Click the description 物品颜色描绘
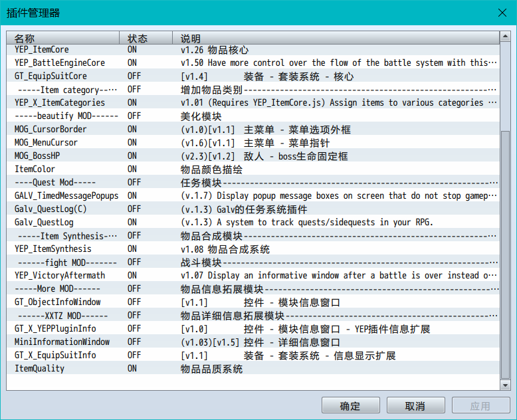 coord(211,169)
